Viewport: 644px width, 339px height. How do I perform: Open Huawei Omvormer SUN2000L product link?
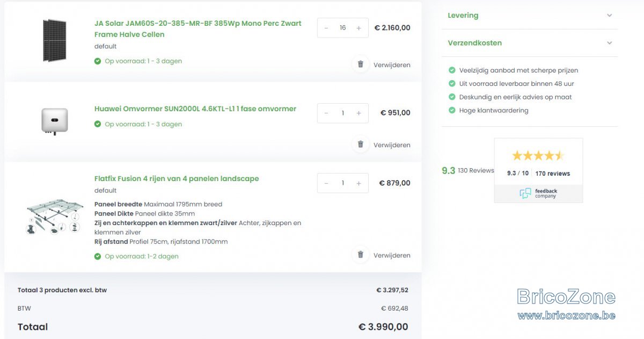(x=195, y=109)
